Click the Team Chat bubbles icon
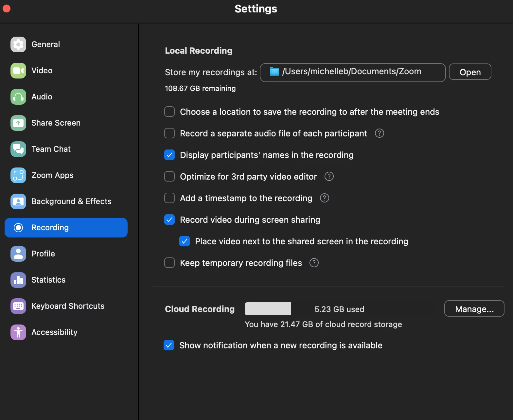513x420 pixels. tap(18, 149)
